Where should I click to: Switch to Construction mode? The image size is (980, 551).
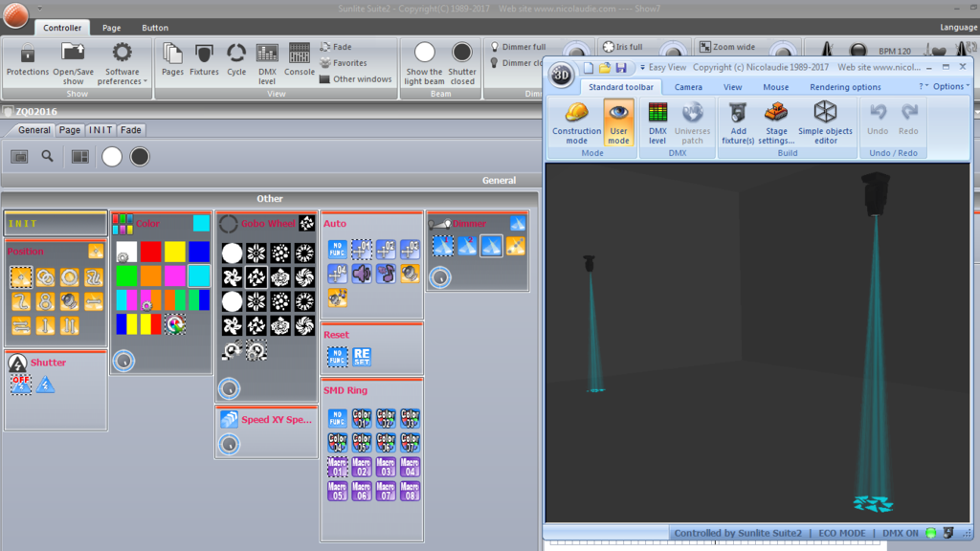pos(576,123)
